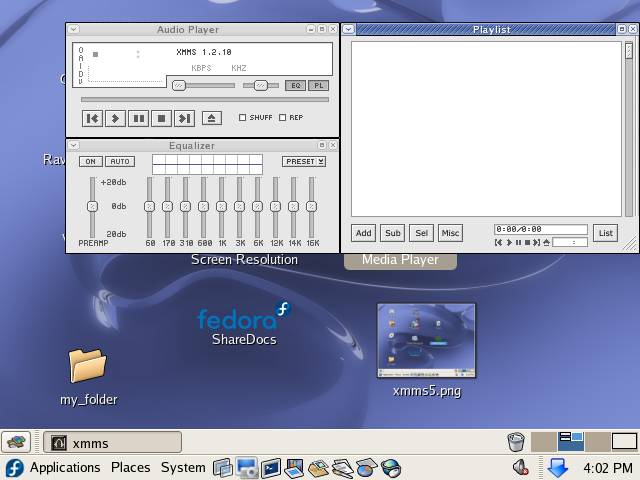
Task: Open the xmms5.png thumbnail on desktop
Action: point(427,341)
